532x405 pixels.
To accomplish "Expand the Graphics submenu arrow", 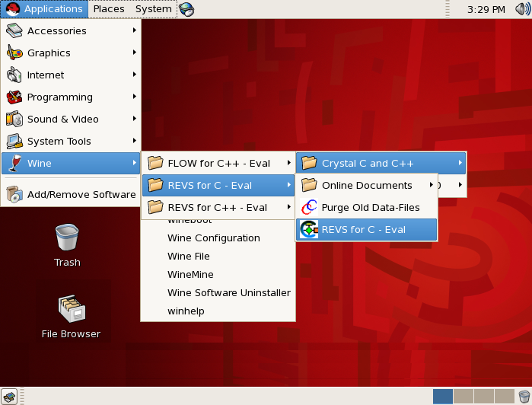I will coord(135,53).
